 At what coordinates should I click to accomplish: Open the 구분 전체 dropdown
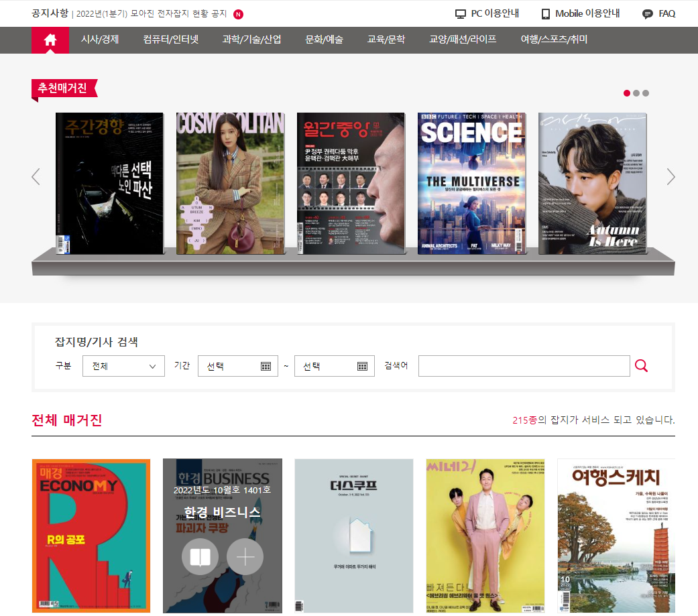(x=124, y=366)
